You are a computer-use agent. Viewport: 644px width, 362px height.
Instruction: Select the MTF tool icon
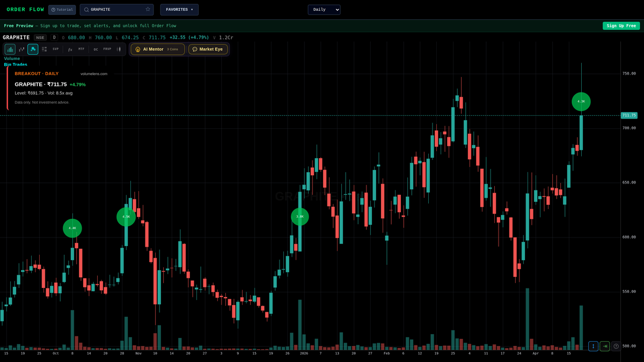click(x=80, y=49)
